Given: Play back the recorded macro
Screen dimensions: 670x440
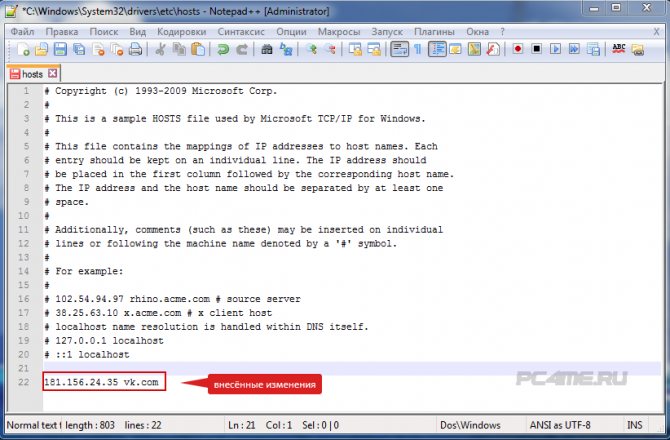Looking at the screenshot, I should 555,49.
